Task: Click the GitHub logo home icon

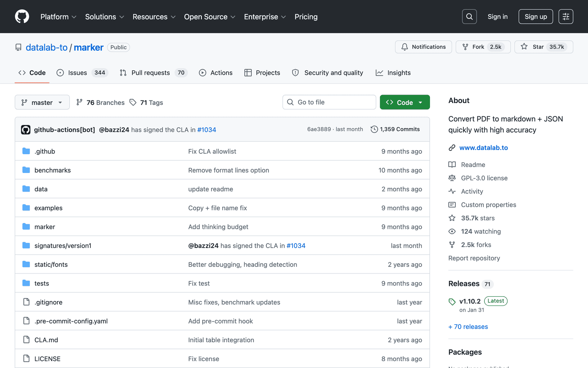Action: [22, 17]
